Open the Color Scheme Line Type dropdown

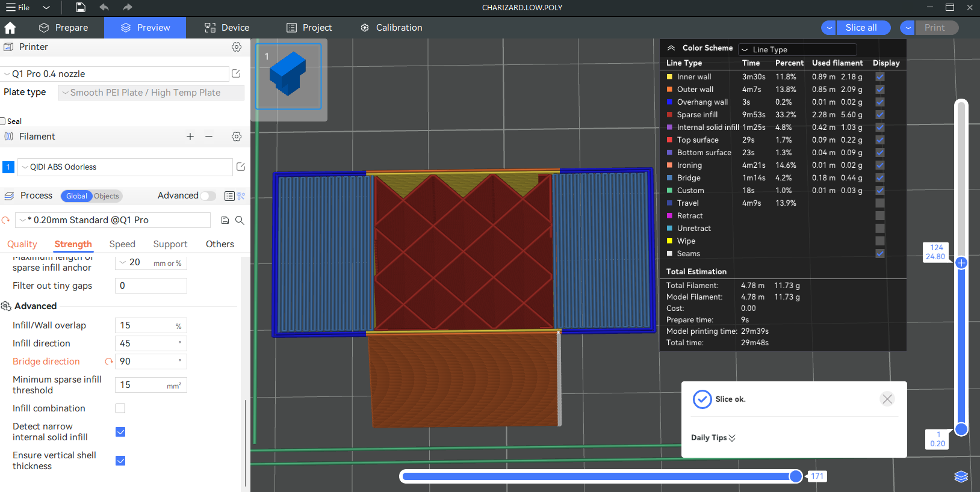pos(797,49)
